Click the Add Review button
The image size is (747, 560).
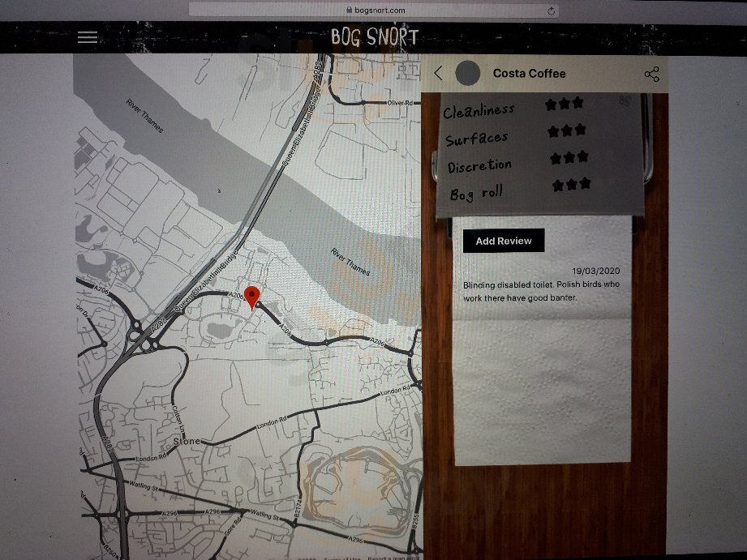point(504,241)
